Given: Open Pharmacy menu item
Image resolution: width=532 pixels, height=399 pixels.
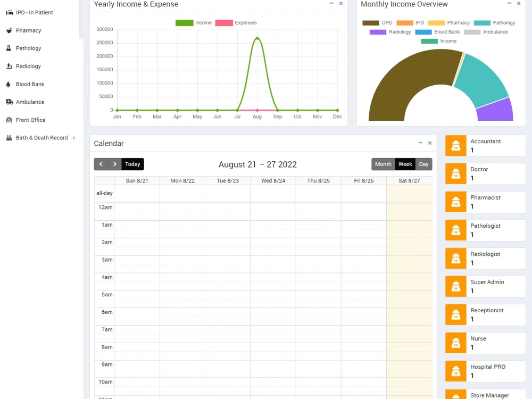Looking at the screenshot, I should click(29, 30).
